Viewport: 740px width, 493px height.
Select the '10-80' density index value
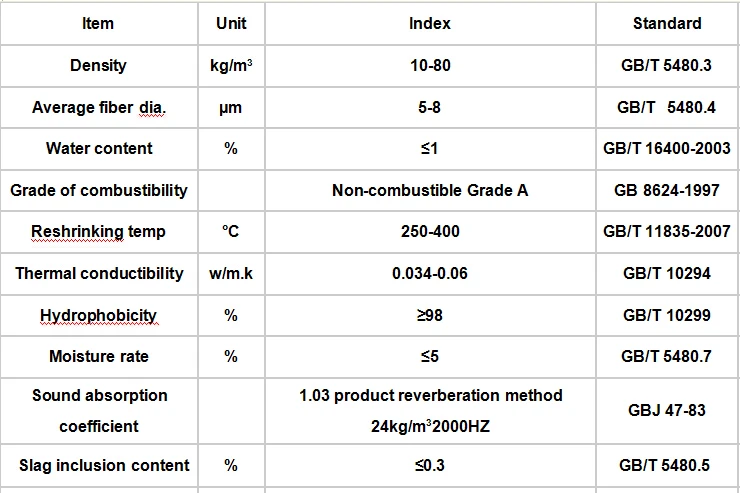(430, 65)
